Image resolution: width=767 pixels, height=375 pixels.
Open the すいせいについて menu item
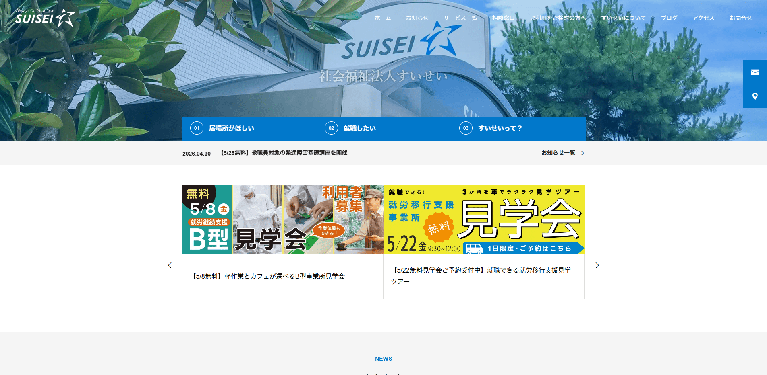pos(623,18)
